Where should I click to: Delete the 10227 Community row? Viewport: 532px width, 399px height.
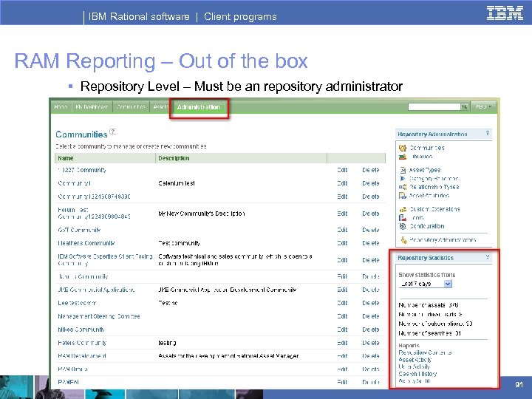click(x=370, y=170)
